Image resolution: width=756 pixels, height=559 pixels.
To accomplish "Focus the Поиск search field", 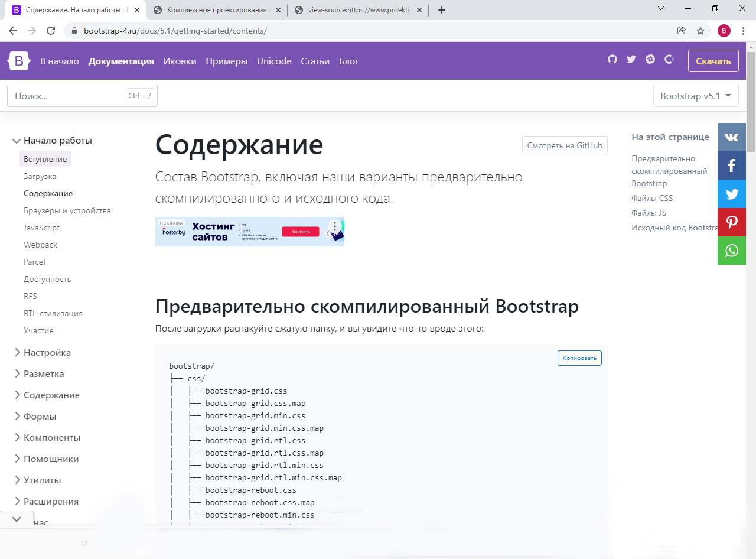I will coord(68,96).
